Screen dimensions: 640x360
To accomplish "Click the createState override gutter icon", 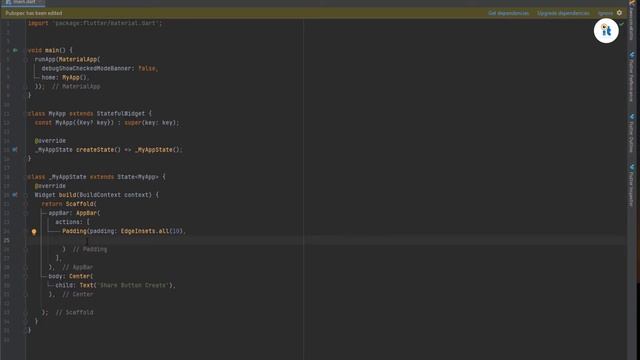I will click(15, 150).
